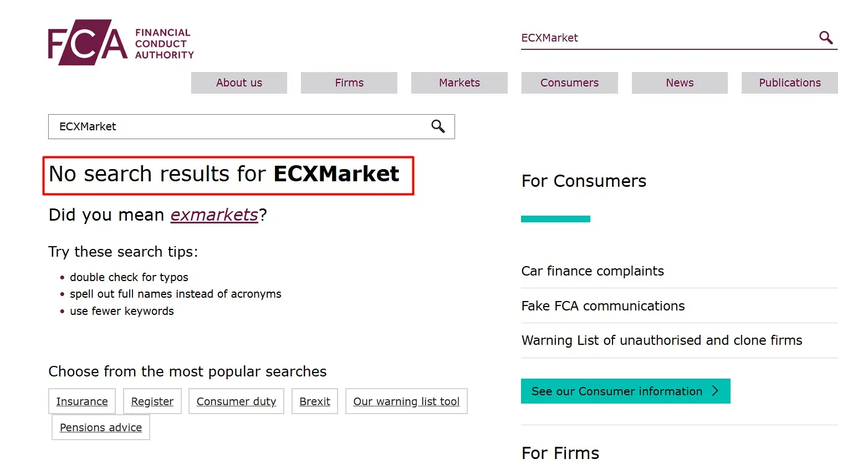Image resolution: width=868 pixels, height=474 pixels.
Task: Select the Pensions advice search shortcut
Action: [x=100, y=427]
